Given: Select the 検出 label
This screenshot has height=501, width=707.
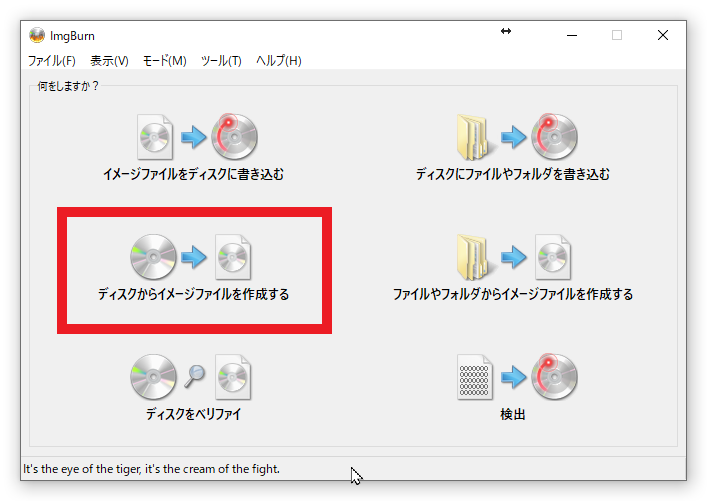Looking at the screenshot, I should coord(513,414).
